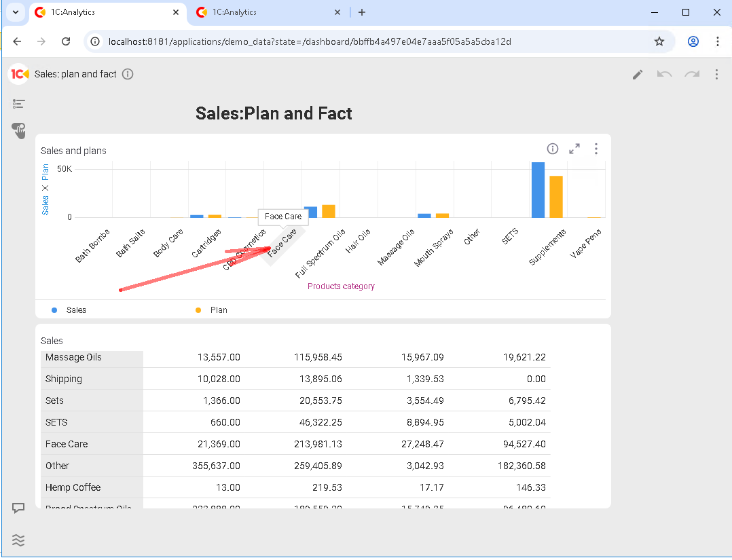This screenshot has height=560, width=732.
Task: Expand the browser tab search chevron
Action: [x=15, y=12]
